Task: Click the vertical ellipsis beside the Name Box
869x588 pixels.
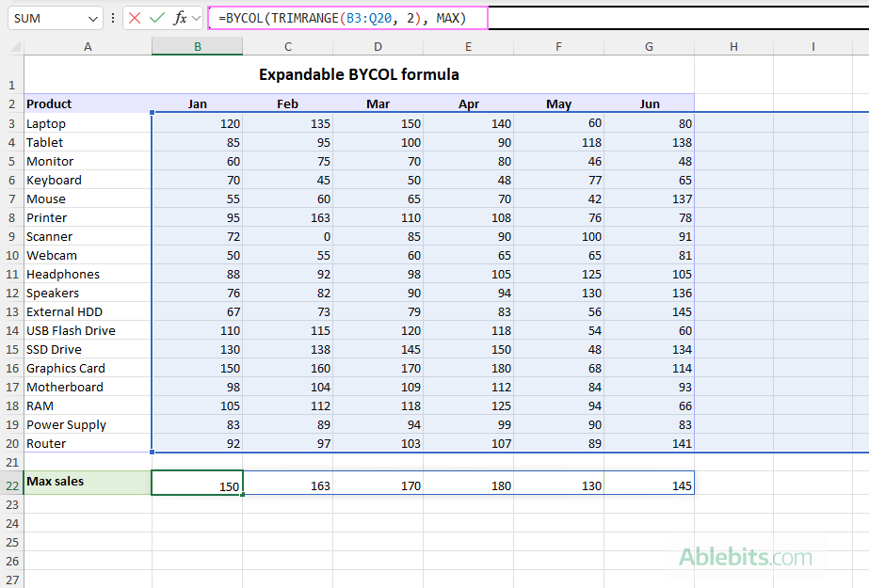Action: tap(115, 18)
